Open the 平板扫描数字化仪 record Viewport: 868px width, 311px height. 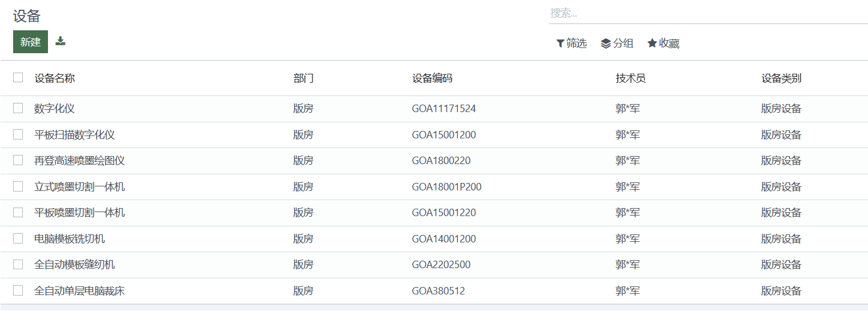pyautogui.click(x=75, y=135)
